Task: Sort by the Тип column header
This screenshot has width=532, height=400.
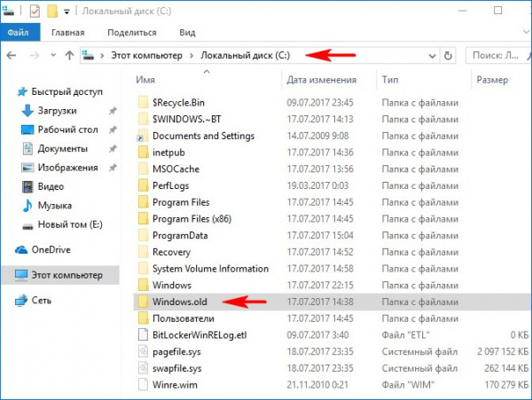Action: click(390, 80)
